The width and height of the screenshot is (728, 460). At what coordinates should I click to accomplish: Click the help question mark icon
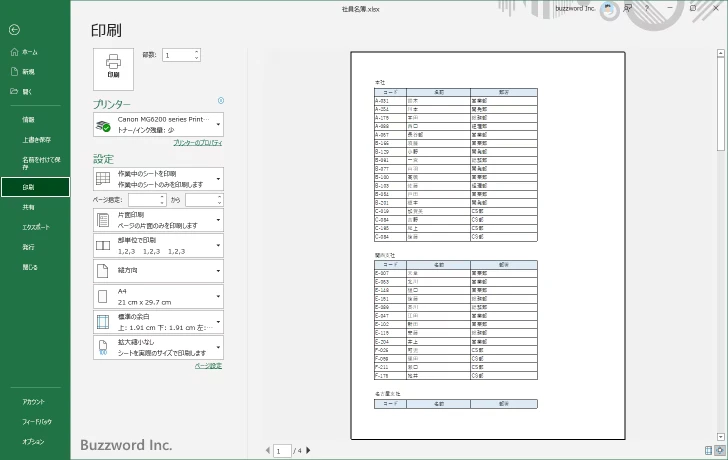point(647,8)
